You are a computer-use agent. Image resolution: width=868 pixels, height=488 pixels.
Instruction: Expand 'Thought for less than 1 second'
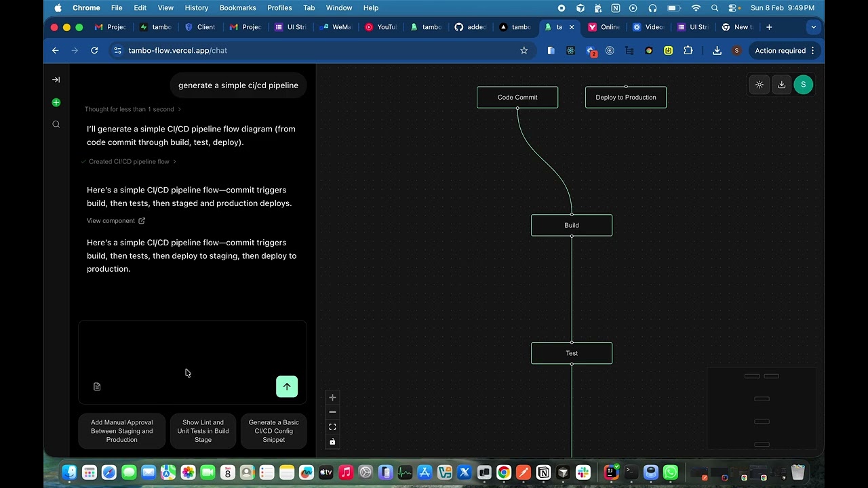(x=132, y=109)
